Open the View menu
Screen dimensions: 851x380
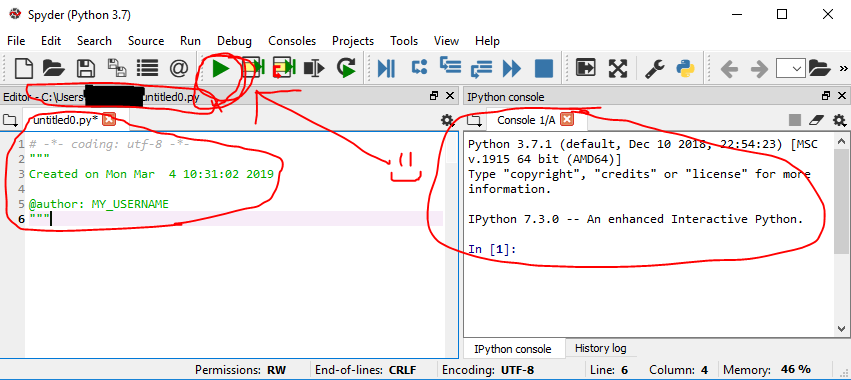[x=446, y=41]
